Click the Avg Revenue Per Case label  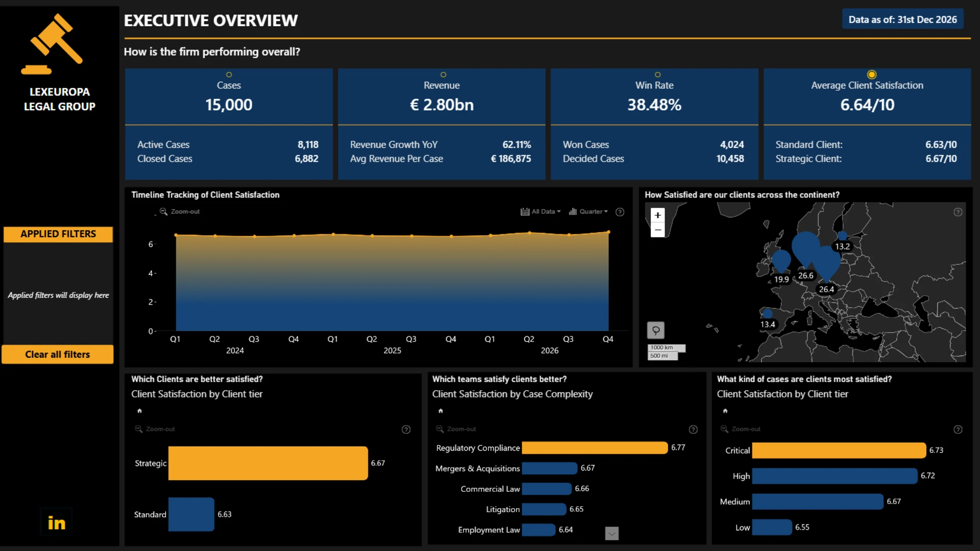pyautogui.click(x=397, y=159)
